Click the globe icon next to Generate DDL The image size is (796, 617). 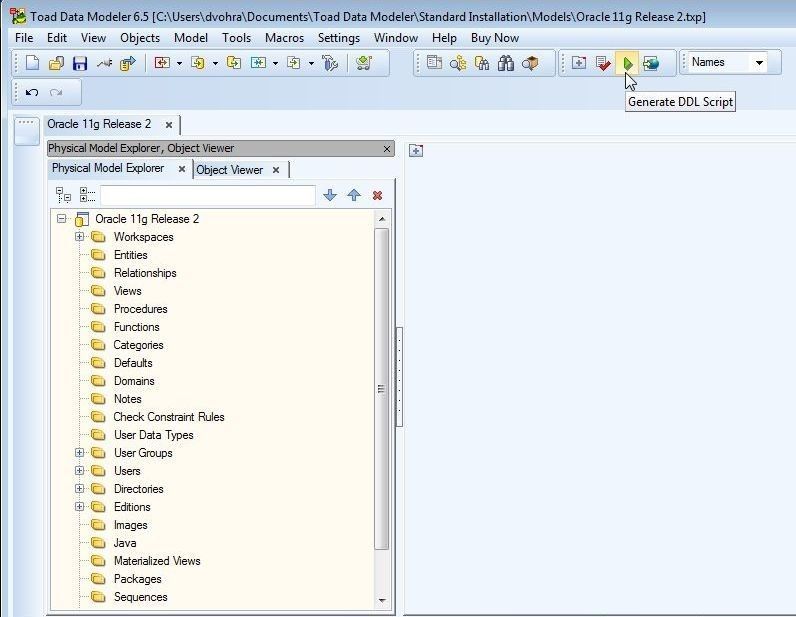[651, 63]
